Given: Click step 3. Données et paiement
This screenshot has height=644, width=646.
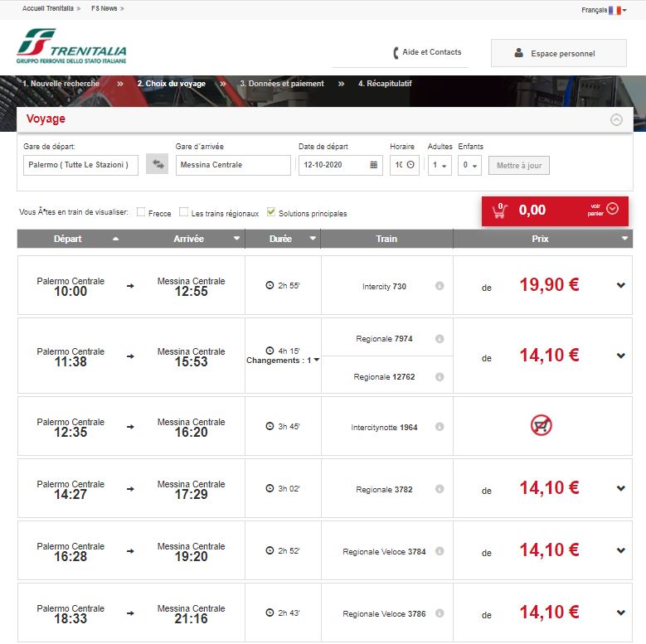Looking at the screenshot, I should (282, 84).
